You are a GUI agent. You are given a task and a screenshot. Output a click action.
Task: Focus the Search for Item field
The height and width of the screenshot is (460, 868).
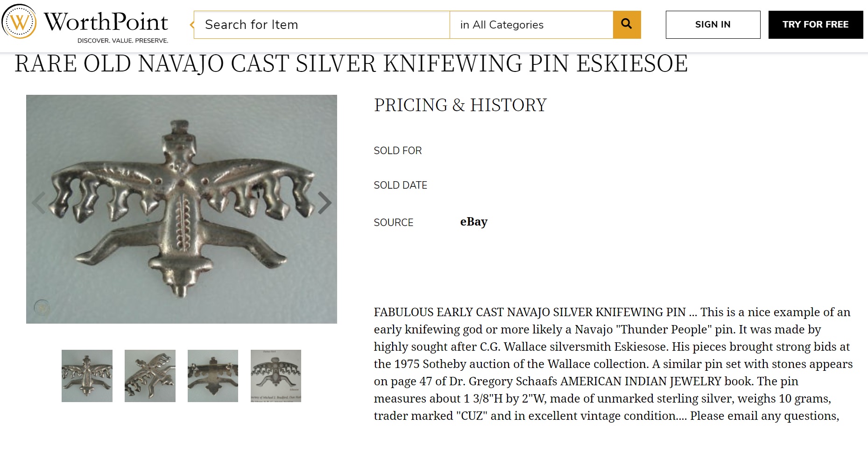pyautogui.click(x=322, y=25)
